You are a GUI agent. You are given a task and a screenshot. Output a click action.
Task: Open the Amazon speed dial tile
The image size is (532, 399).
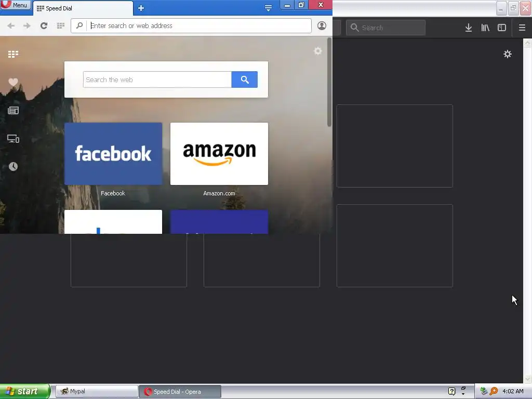219,154
